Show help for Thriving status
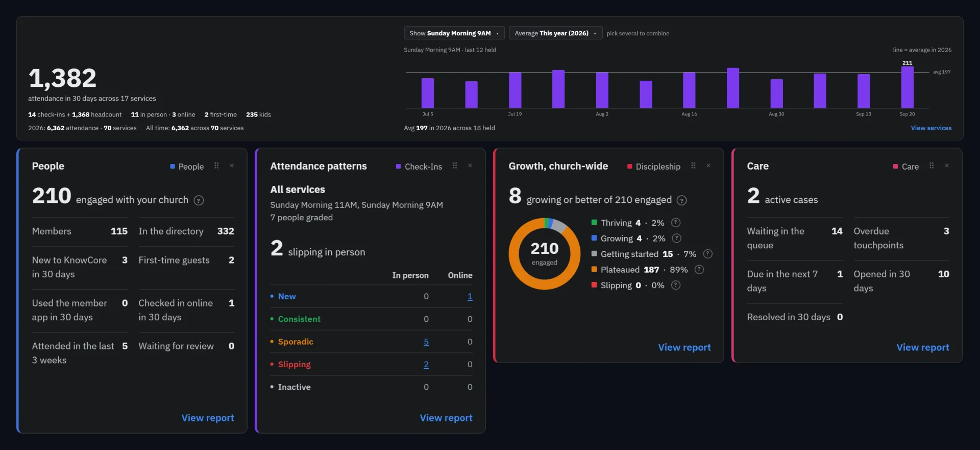This screenshot has height=450, width=980. 676,223
